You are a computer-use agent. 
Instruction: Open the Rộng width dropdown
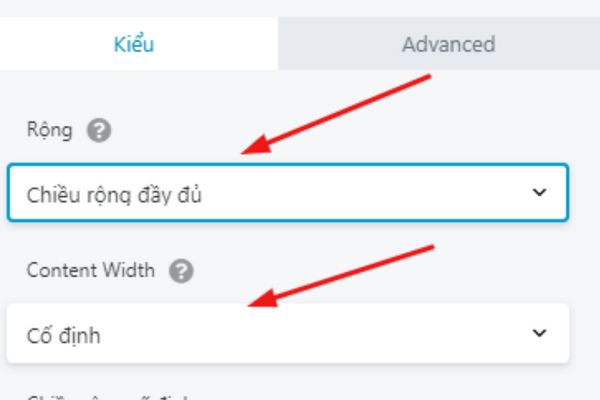pyautogui.click(x=288, y=192)
